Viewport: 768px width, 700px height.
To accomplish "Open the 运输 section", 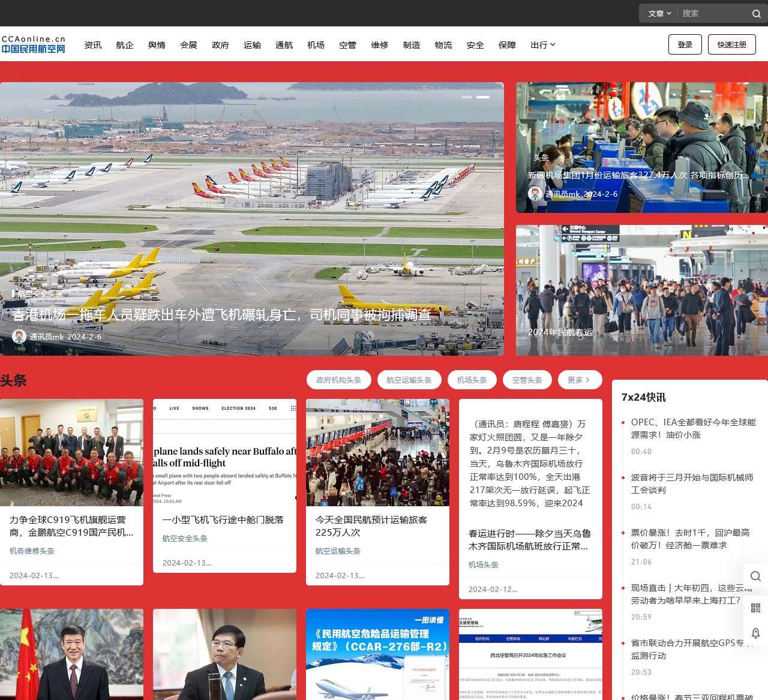I will (252, 45).
